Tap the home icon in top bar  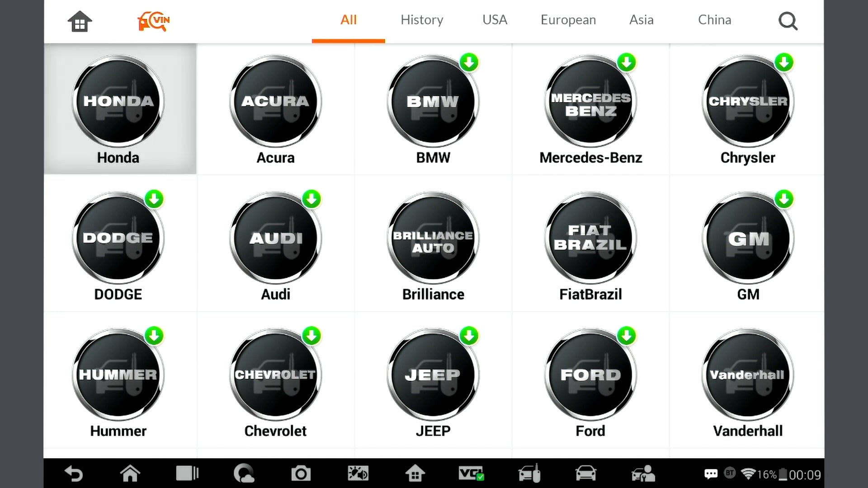pyautogui.click(x=80, y=21)
